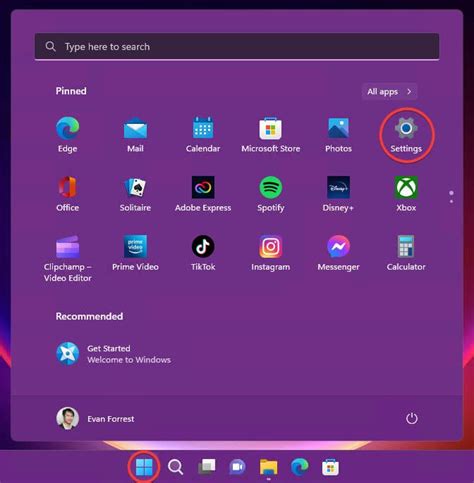
Task: Launch the Office app
Action: [68, 194]
